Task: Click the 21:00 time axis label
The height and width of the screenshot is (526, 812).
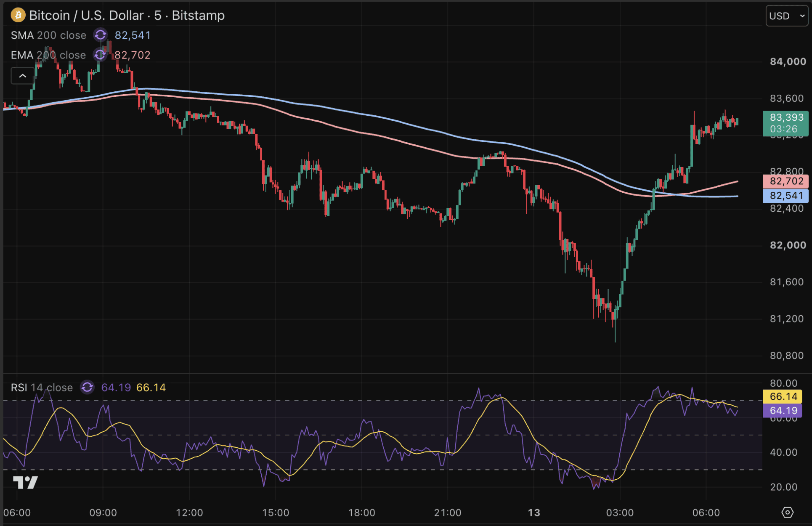Action: pyautogui.click(x=448, y=513)
